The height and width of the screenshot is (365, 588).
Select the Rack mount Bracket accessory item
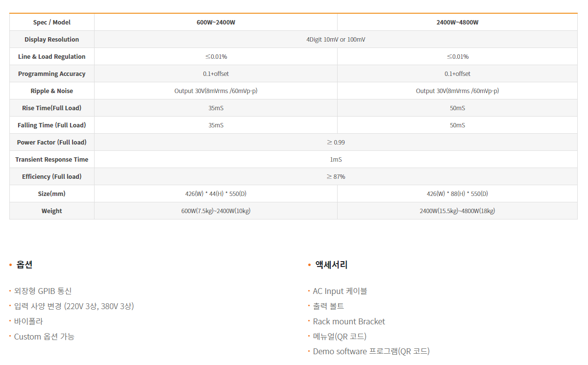pos(349,321)
